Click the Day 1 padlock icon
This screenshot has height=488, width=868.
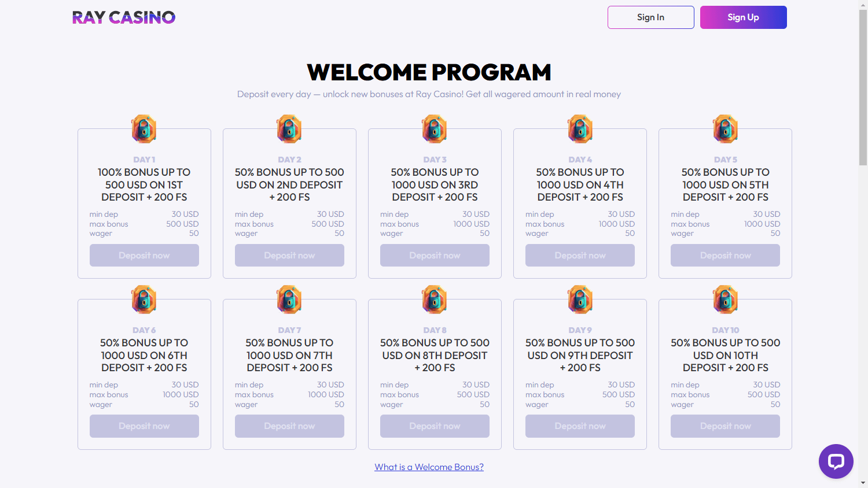(x=144, y=129)
